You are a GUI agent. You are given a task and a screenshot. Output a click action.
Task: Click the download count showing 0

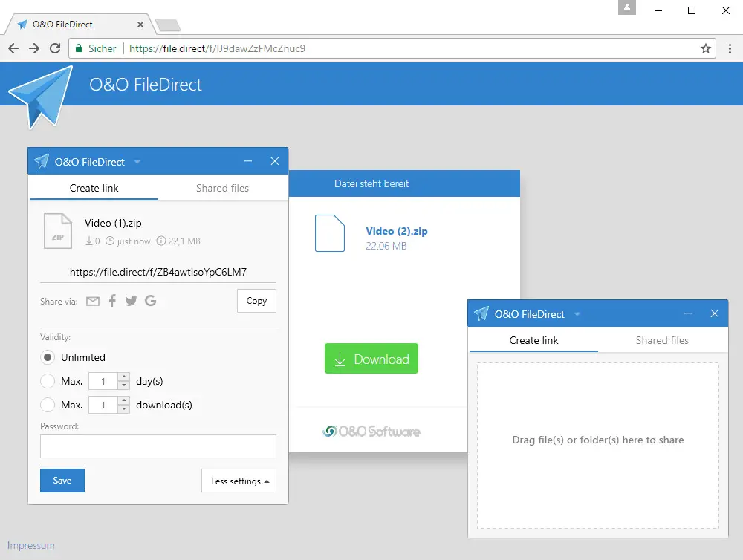pyautogui.click(x=92, y=241)
